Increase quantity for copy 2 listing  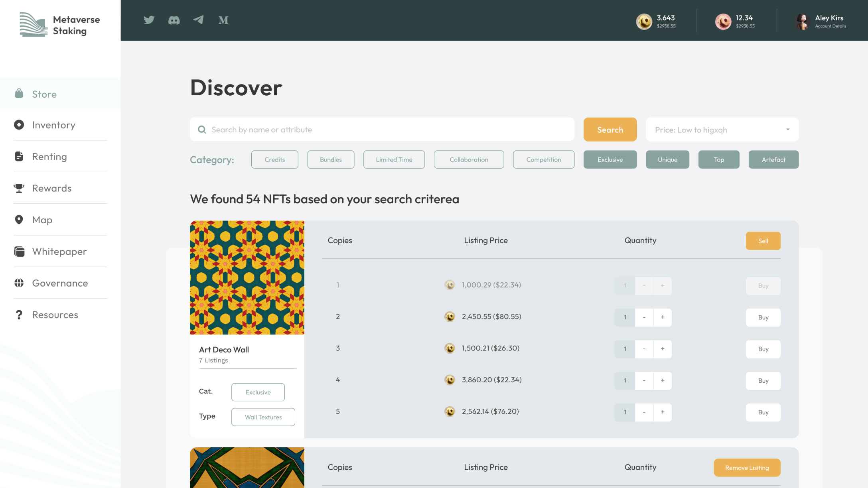coord(663,317)
